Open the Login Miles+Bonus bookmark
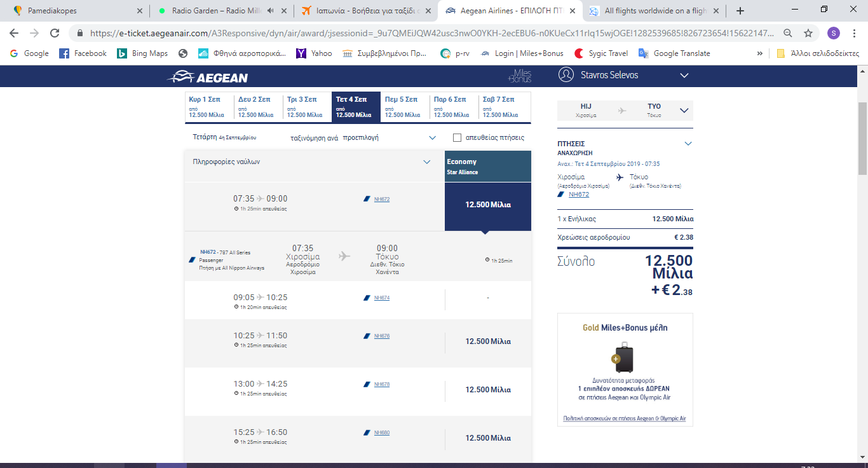This screenshot has width=868, height=468. 522,53
